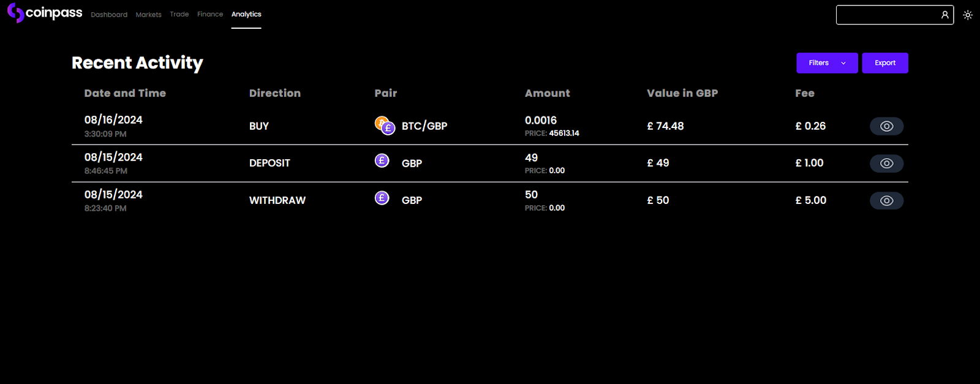Show details for the £50 withdrawal
The image size is (980, 384).
point(886,201)
